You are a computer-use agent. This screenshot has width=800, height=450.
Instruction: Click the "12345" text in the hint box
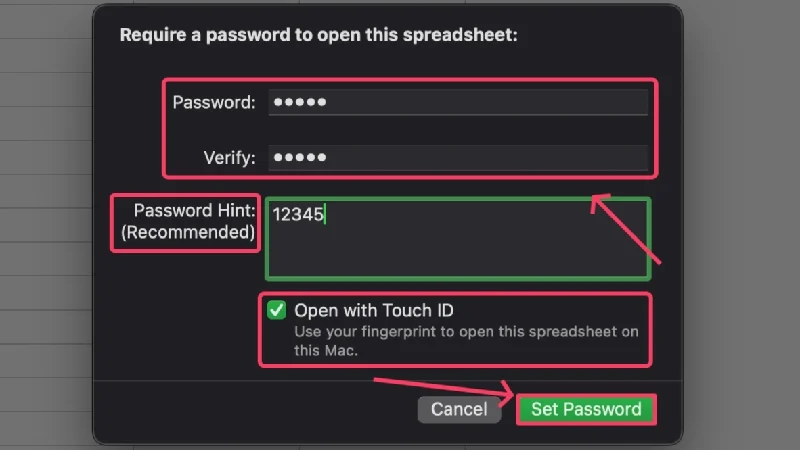point(298,215)
